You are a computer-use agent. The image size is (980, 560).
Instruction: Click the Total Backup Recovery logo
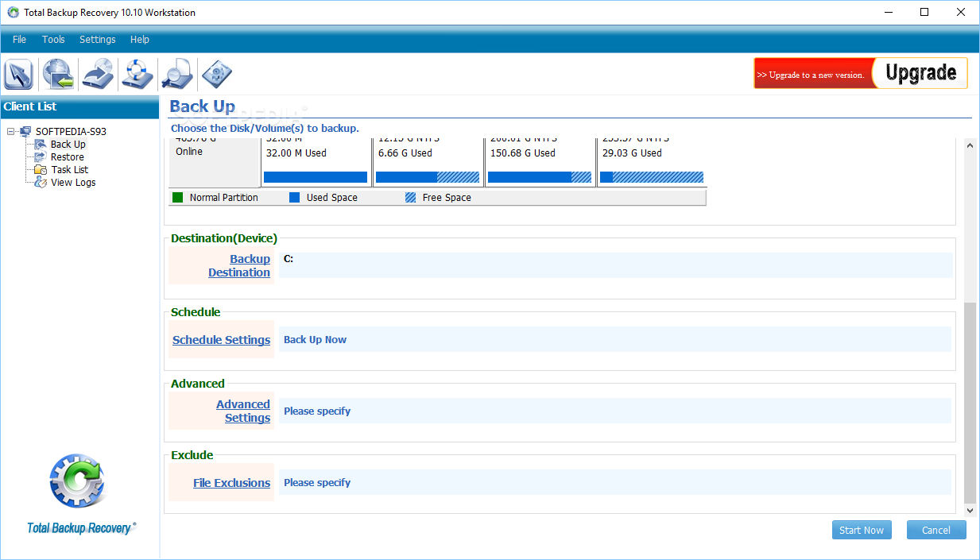79,494
